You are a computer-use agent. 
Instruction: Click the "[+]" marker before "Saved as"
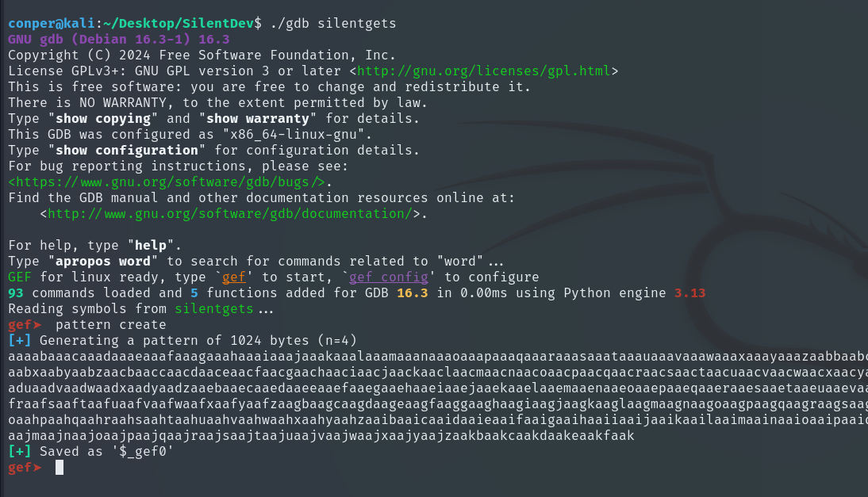tap(19, 452)
